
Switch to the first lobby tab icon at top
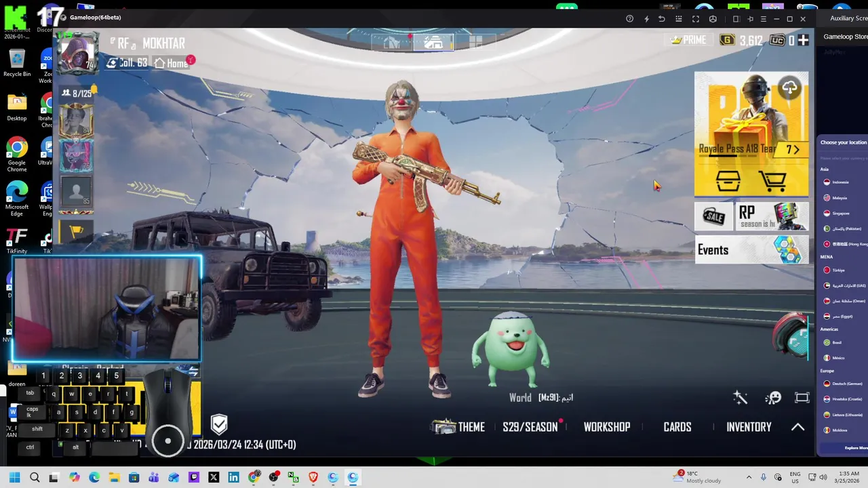click(x=392, y=43)
